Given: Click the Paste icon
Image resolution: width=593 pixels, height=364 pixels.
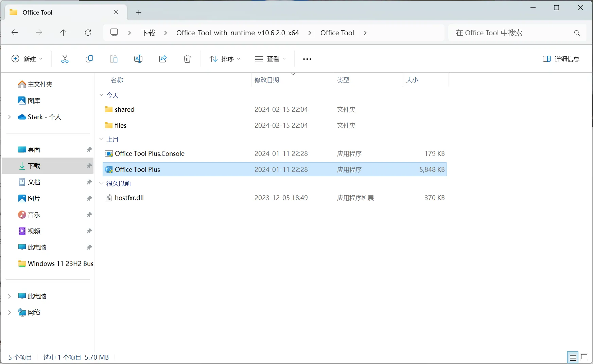Looking at the screenshot, I should click(x=114, y=59).
